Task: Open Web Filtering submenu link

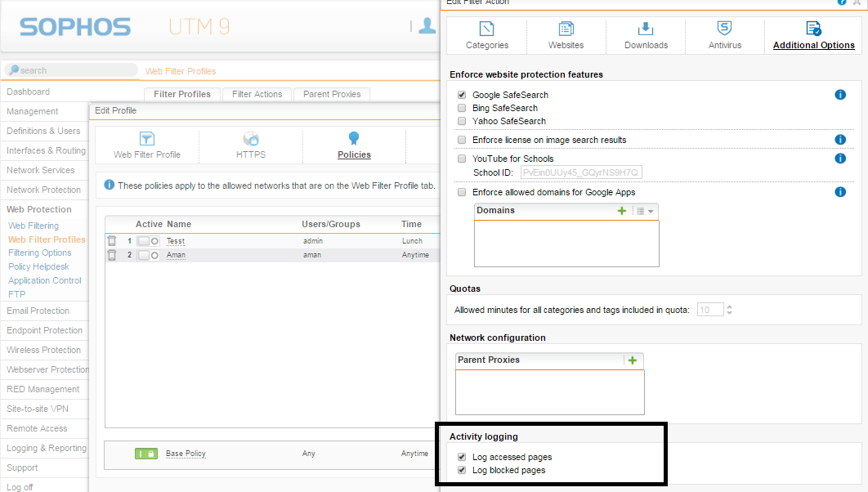Action: pyautogui.click(x=34, y=226)
